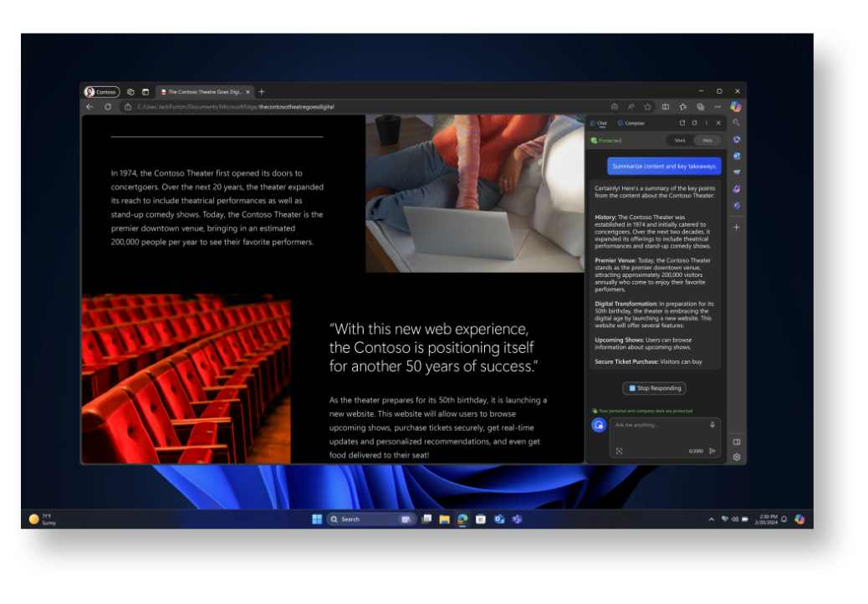
Task: Start a new chat topic with the blue icon
Action: coord(598,425)
